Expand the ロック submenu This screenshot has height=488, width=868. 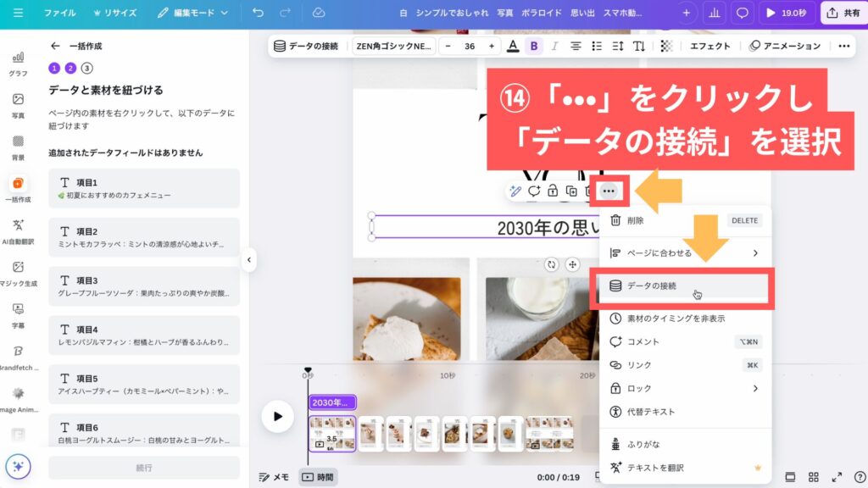(x=685, y=388)
